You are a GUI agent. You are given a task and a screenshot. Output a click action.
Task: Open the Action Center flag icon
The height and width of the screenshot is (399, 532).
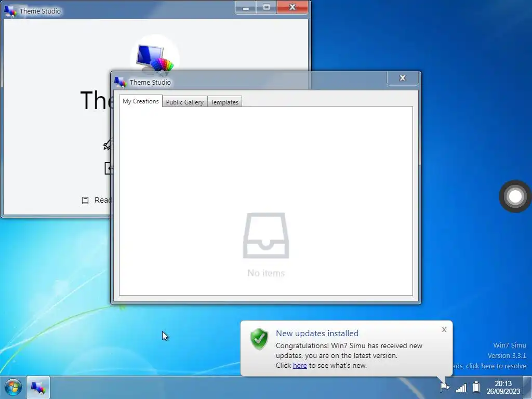[445, 387]
